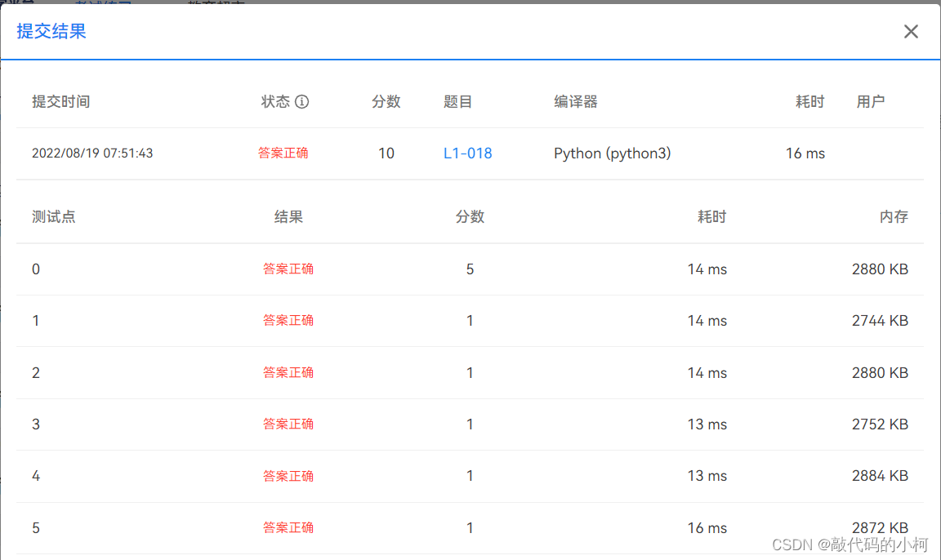Image resolution: width=941 pixels, height=560 pixels.
Task: Click the Python (python3) compiler text
Action: pos(612,153)
